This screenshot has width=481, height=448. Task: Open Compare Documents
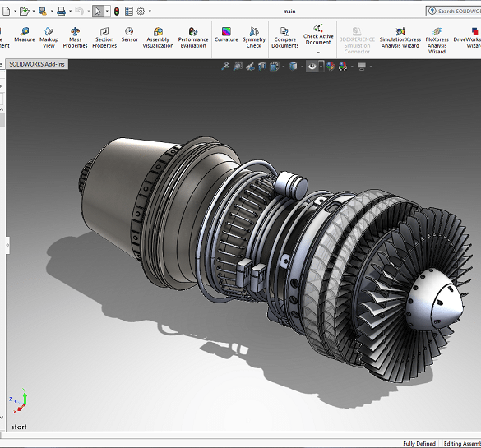click(285, 38)
